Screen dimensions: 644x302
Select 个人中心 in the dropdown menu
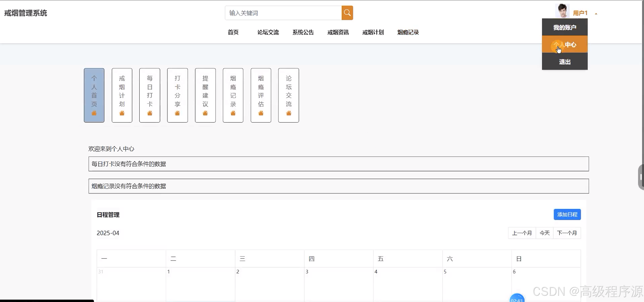[x=564, y=45]
